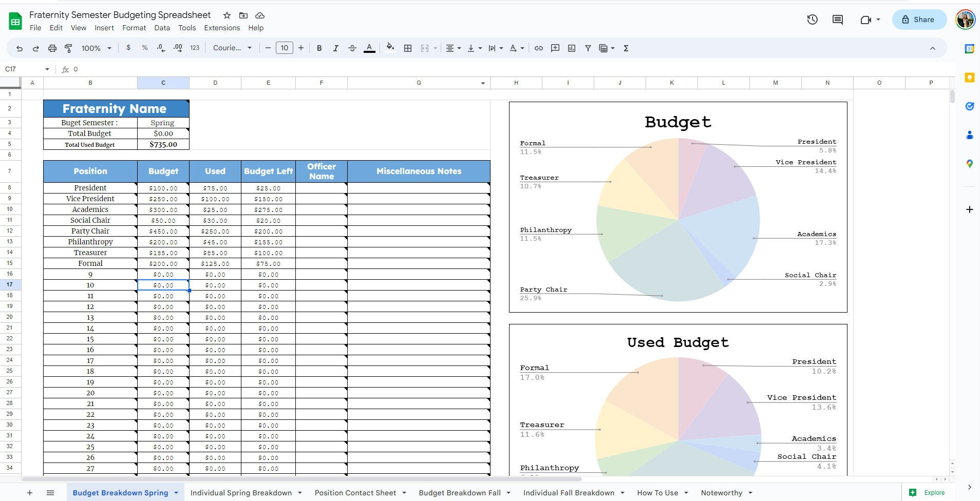Viewport: 980px width, 501px height.
Task: Open the Tasks side panel
Action: click(969, 106)
